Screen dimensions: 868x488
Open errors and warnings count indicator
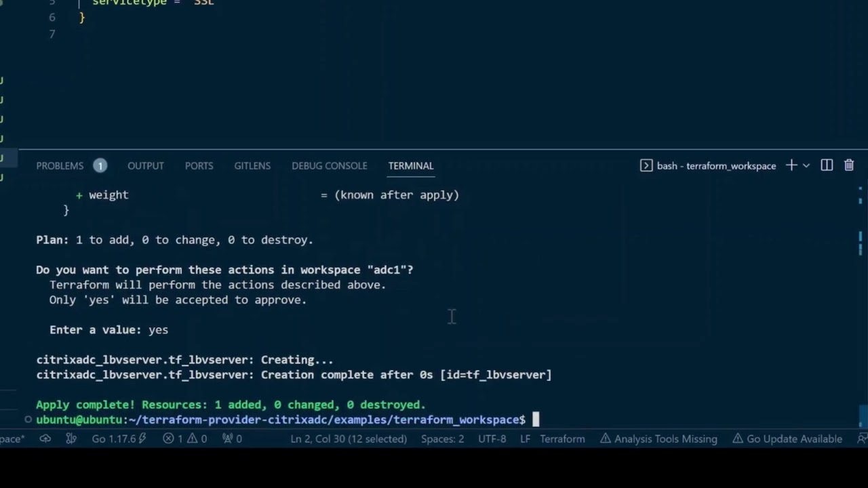pos(185,439)
